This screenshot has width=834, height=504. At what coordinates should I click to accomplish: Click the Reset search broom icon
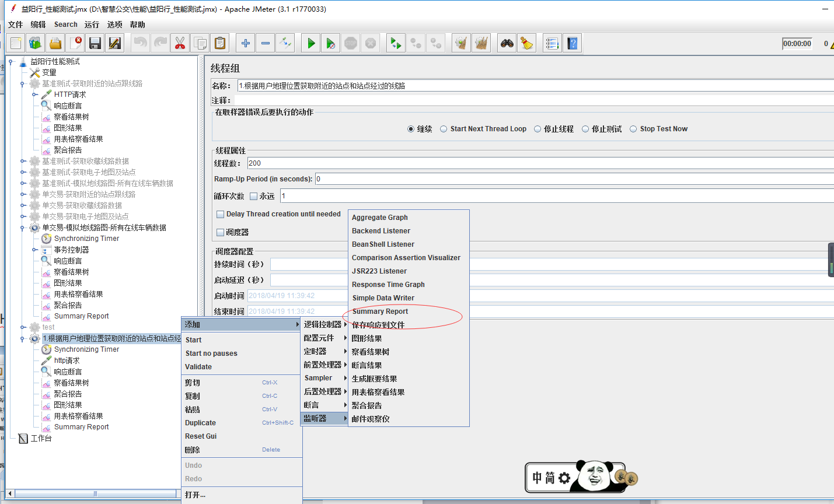click(527, 43)
